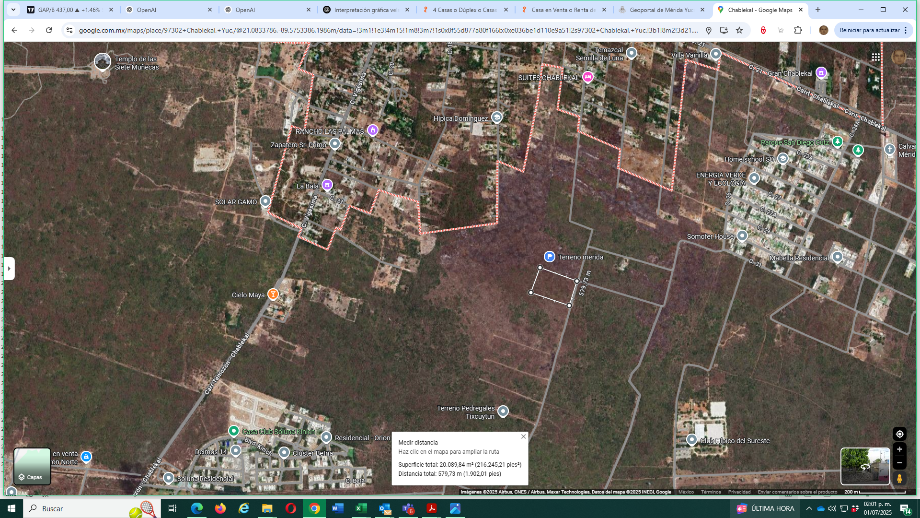Screen dimensions: 920x518
Task: Open the Windows notification center
Action: pyautogui.click(x=906, y=509)
